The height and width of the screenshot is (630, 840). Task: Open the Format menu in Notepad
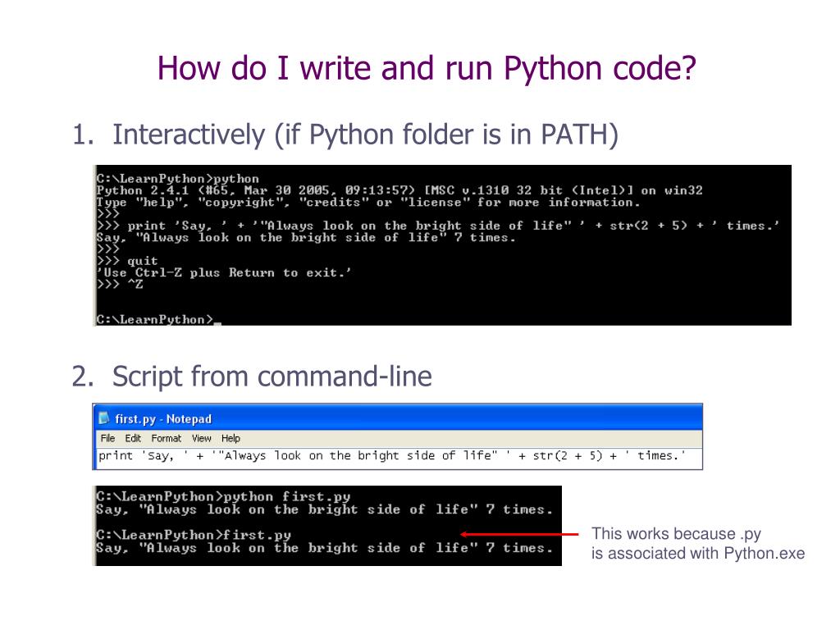pyautogui.click(x=166, y=438)
